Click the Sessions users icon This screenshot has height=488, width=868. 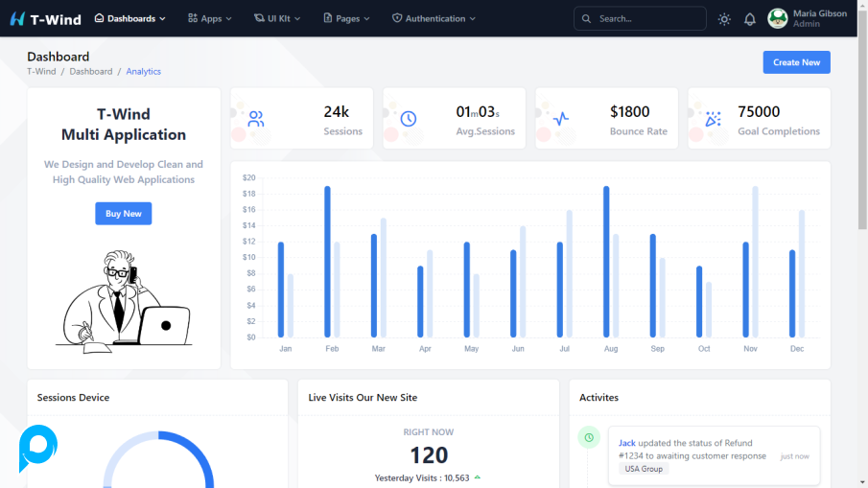coord(256,118)
